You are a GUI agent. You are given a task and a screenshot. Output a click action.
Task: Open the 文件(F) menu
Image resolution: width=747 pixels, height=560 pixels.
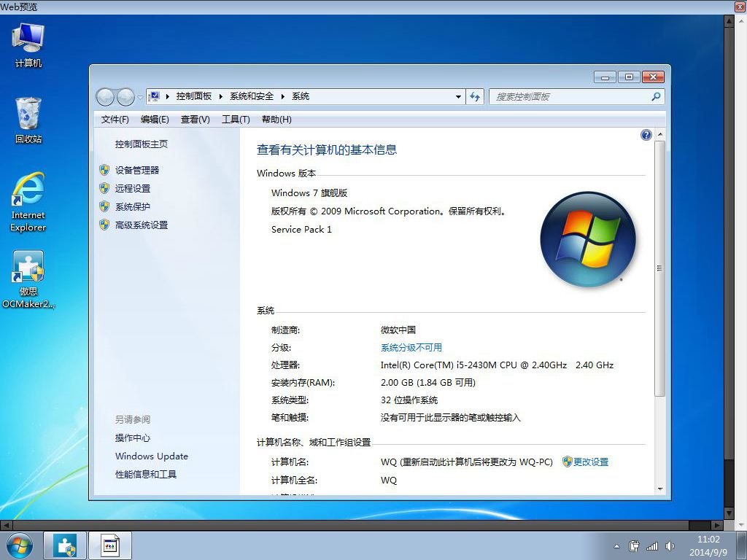point(115,120)
